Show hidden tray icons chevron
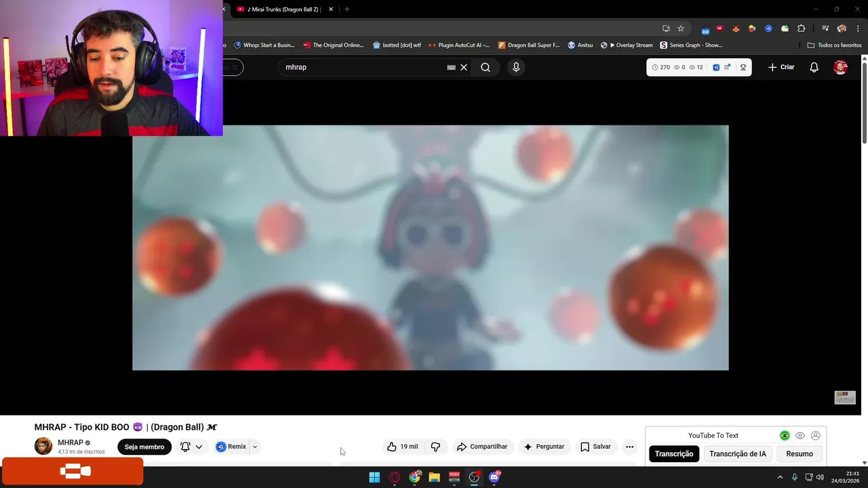868x488 pixels. pyautogui.click(x=780, y=477)
